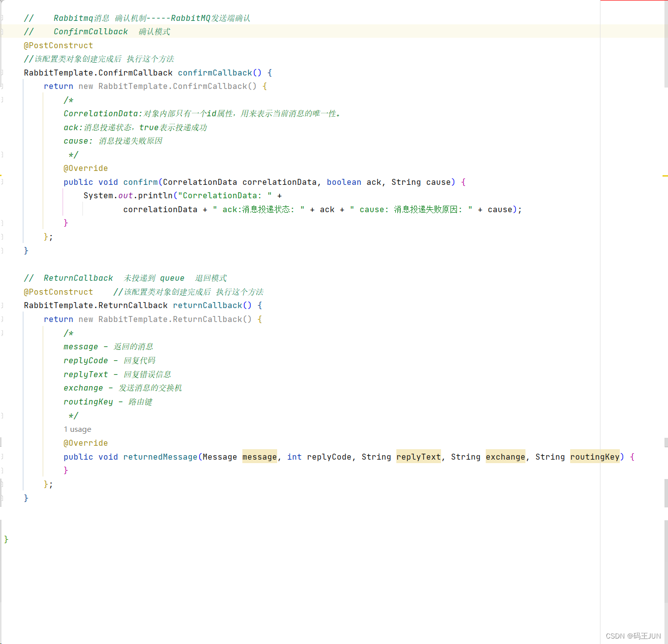
Task: Click the italic 'out' field in System.out.println
Action: [125, 195]
